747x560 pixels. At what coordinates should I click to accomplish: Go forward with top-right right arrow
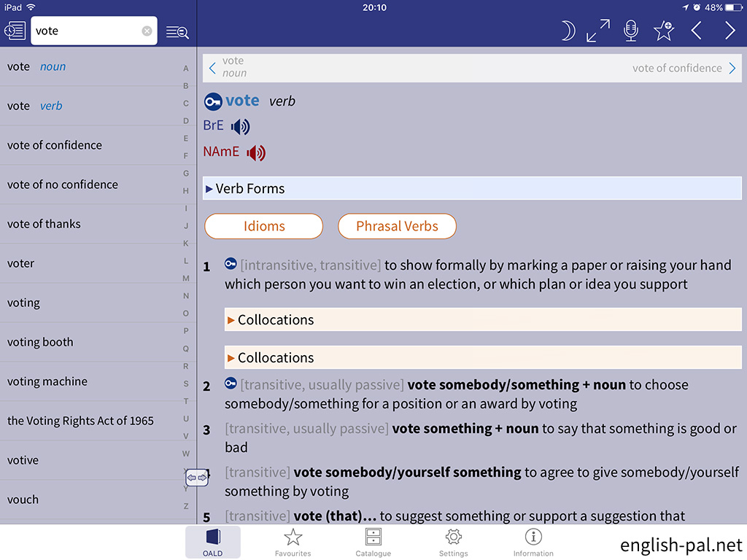click(x=729, y=31)
